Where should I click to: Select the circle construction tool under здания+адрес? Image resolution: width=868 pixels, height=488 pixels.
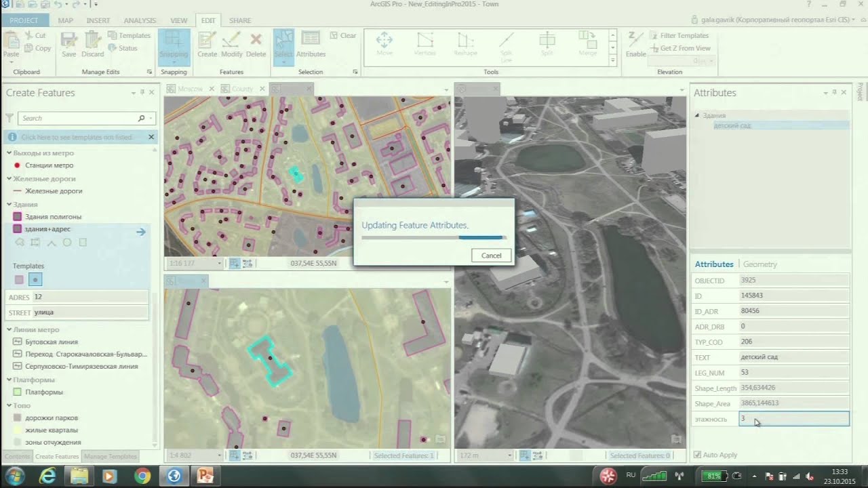67,242
